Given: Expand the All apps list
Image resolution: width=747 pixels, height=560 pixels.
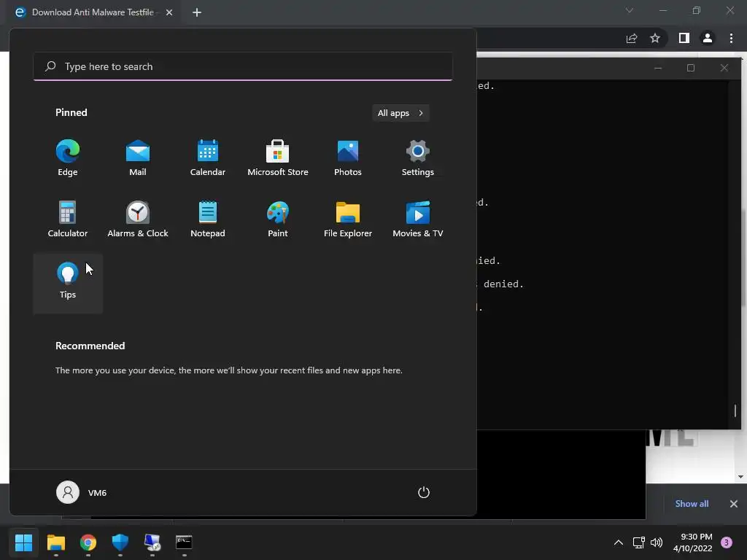Looking at the screenshot, I should tap(400, 113).
